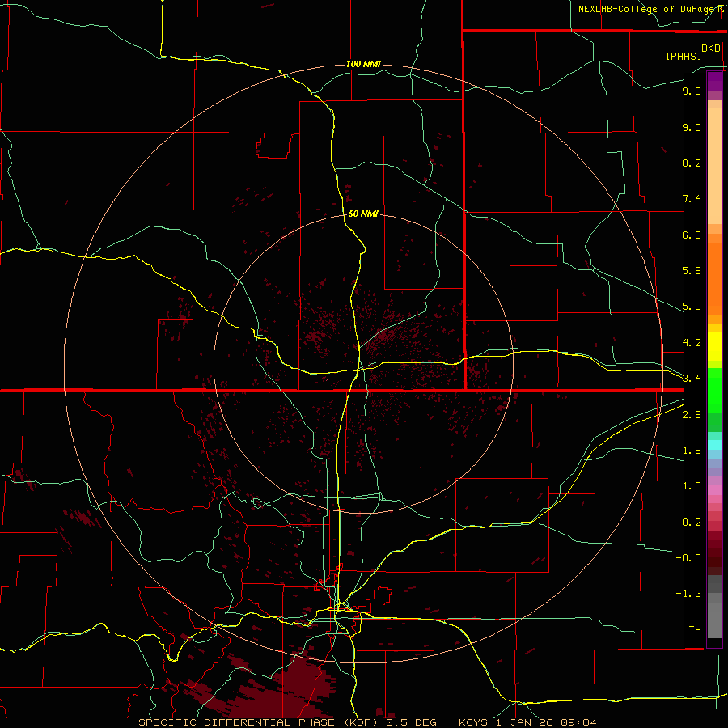Click the DKD product code label
Image resolution: width=728 pixels, height=728 pixels.
710,49
